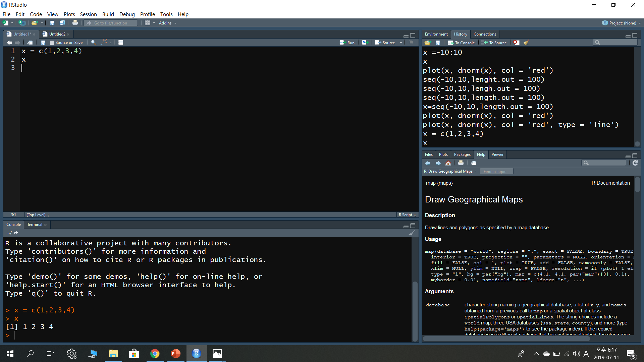
Task: Click the print help topic icon
Action: [x=461, y=163]
